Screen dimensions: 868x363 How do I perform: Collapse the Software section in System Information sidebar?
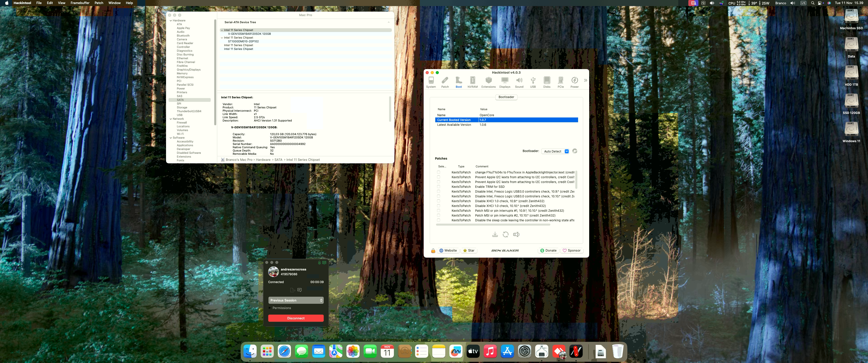click(171, 138)
